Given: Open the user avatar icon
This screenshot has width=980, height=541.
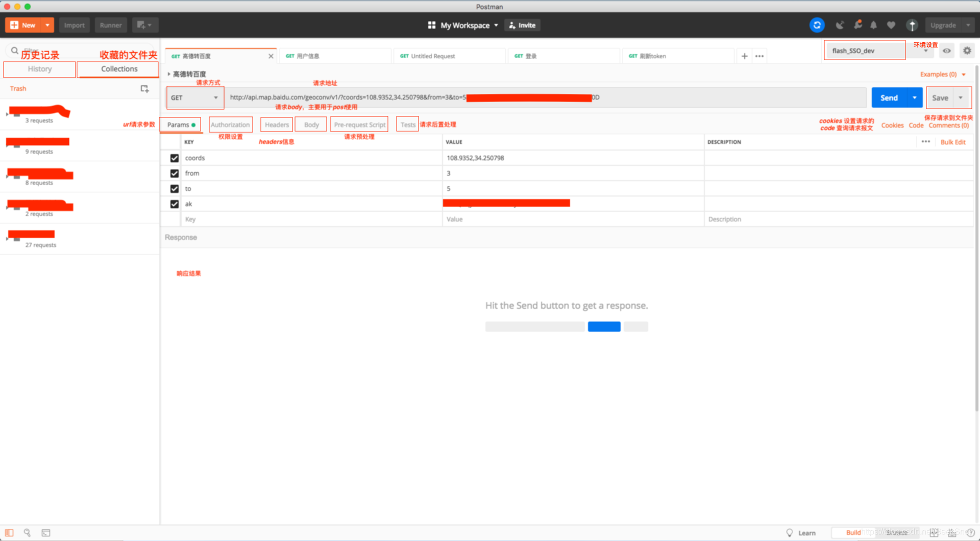Looking at the screenshot, I should point(912,25).
